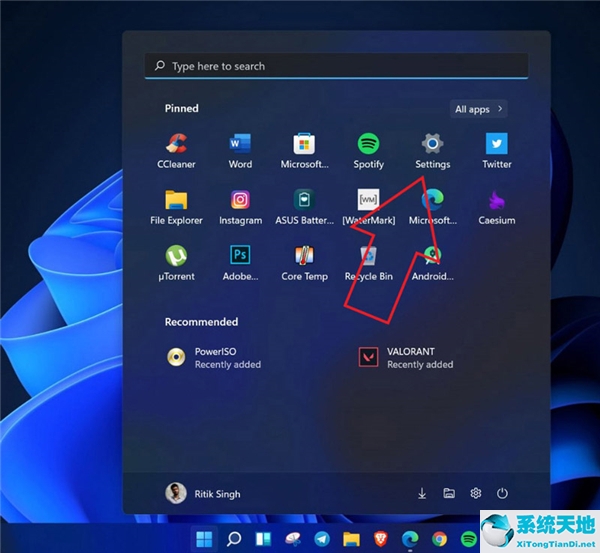Open the pinned Settings app

click(x=433, y=151)
